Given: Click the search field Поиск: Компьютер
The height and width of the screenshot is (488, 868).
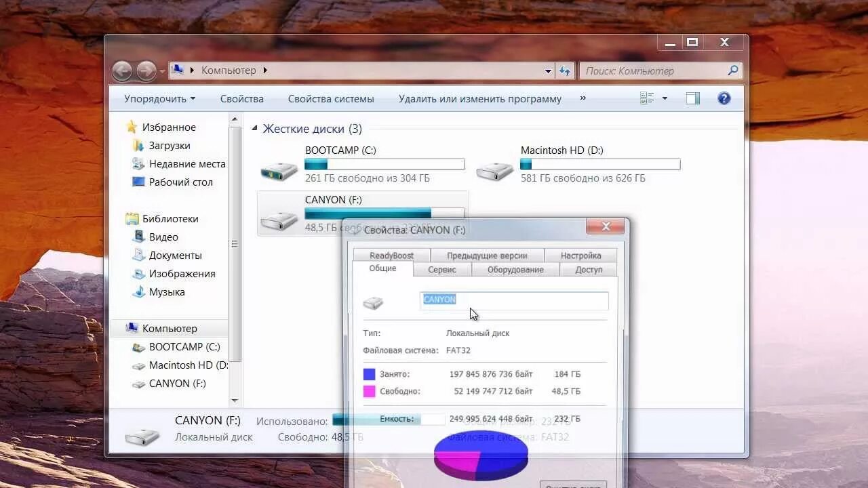Looking at the screenshot, I should 660,70.
